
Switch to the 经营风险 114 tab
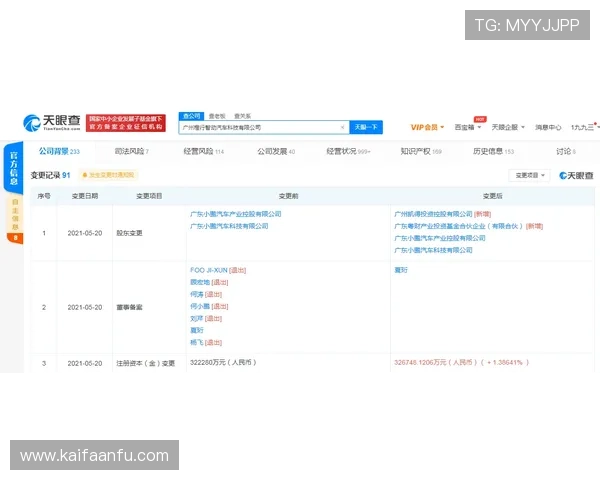click(204, 151)
